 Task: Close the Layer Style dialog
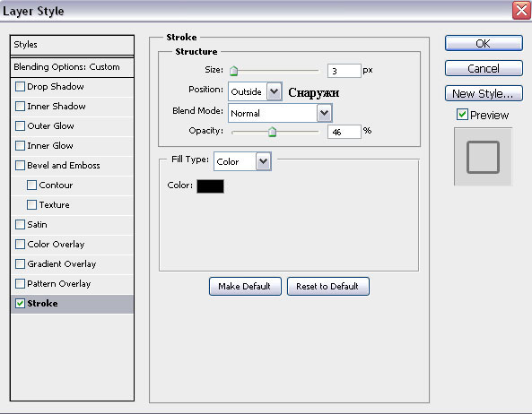[x=521, y=11]
